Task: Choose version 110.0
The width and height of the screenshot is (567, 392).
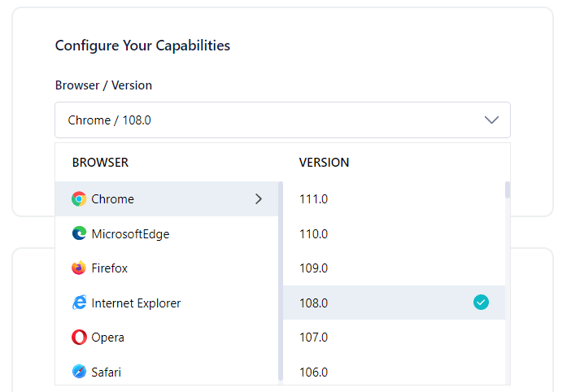Action: click(394, 233)
